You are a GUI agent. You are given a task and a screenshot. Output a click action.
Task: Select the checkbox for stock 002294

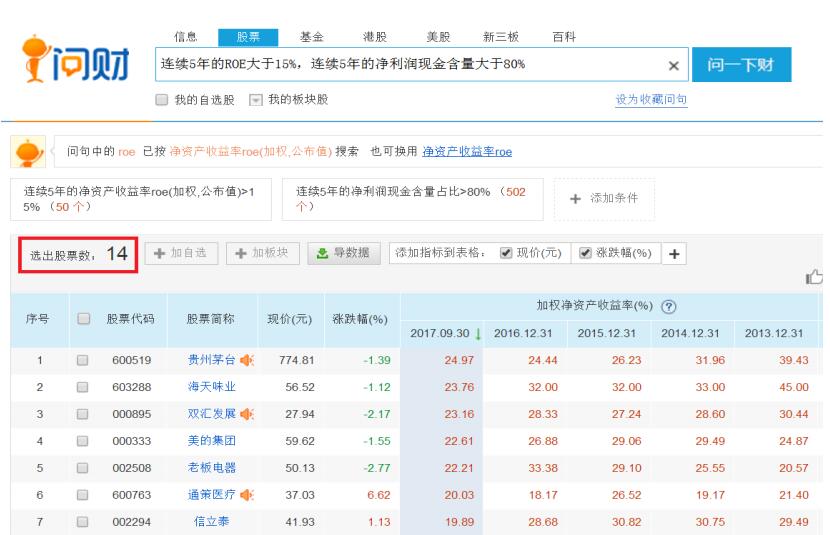click(82, 522)
